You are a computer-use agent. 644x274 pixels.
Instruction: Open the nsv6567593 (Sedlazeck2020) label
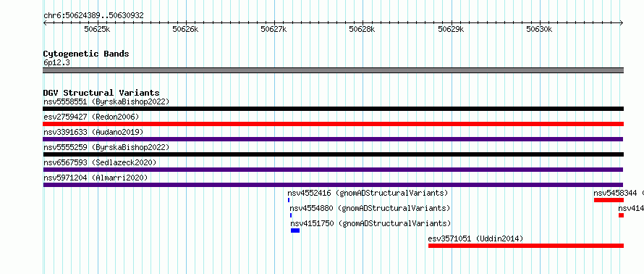click(100, 162)
